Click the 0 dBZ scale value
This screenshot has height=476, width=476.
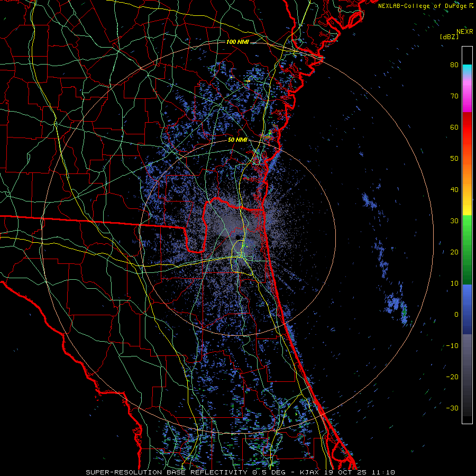click(x=456, y=315)
